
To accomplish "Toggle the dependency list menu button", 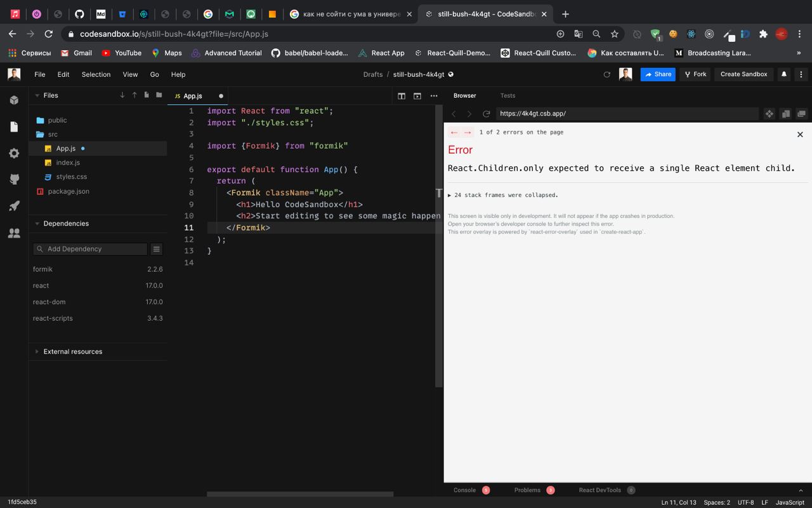I will pos(156,249).
